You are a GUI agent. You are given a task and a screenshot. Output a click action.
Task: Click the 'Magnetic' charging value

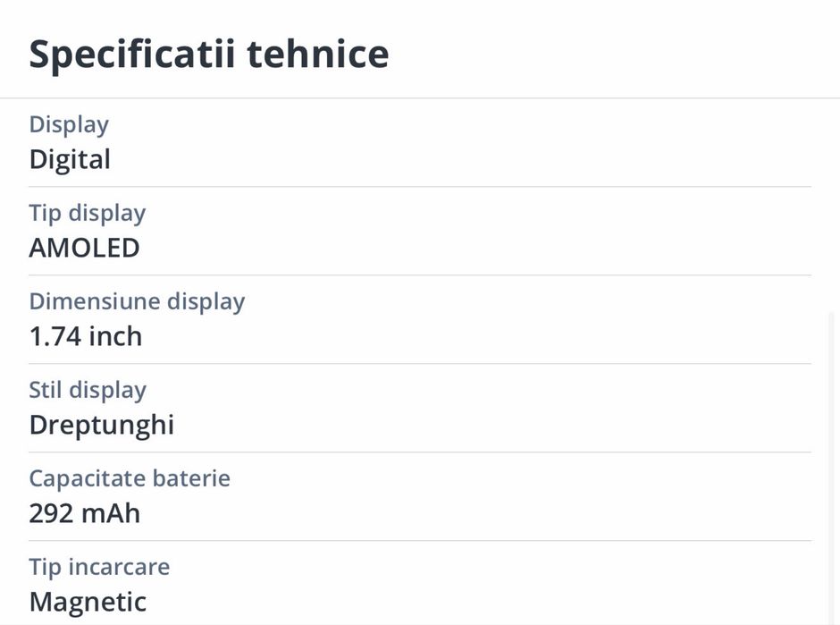(x=88, y=602)
